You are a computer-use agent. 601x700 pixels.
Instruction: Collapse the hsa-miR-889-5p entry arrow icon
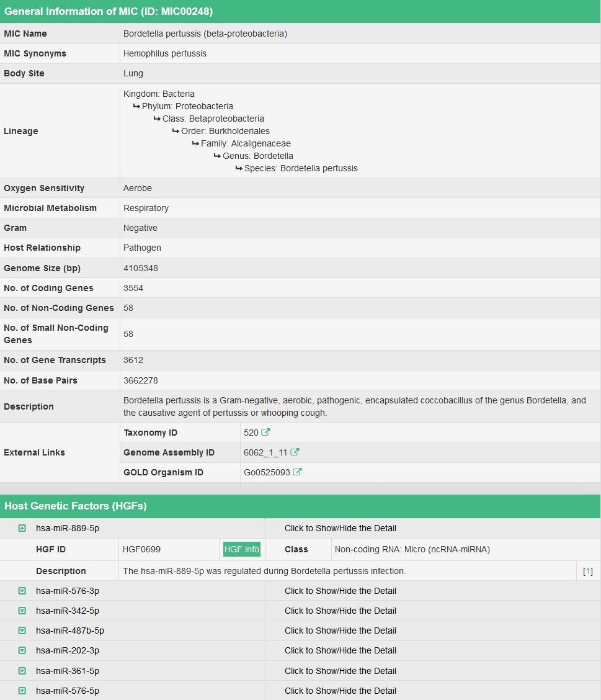click(22, 528)
